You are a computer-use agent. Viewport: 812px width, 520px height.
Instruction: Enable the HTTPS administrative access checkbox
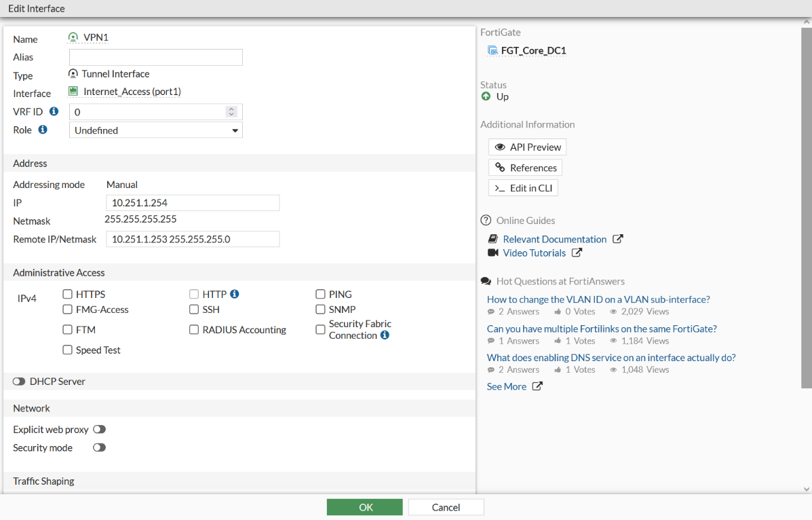[x=67, y=294]
